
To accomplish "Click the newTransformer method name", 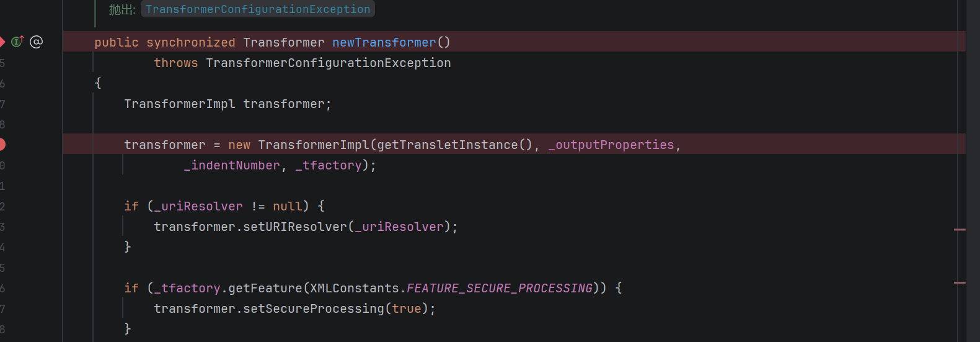I will (384, 42).
